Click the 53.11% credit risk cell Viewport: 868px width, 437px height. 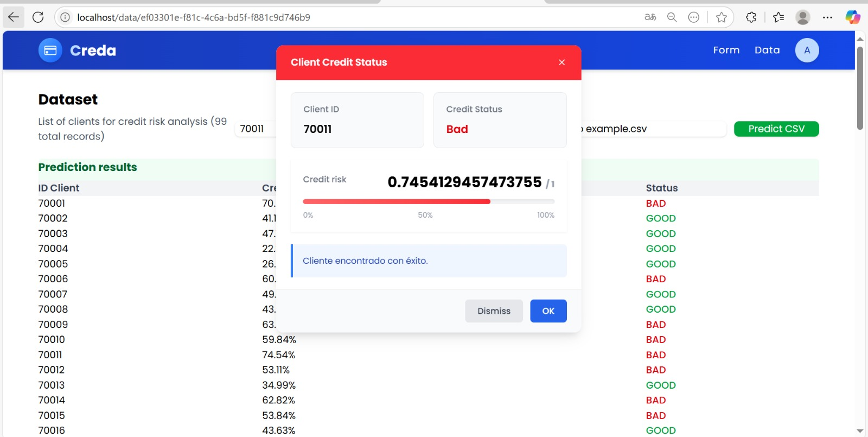[276, 370]
